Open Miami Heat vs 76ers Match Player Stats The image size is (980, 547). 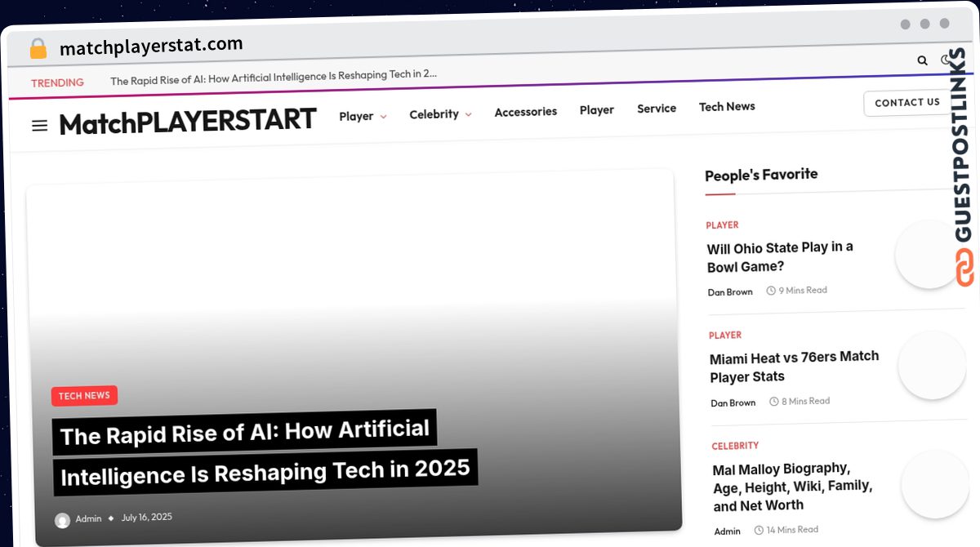coord(795,367)
